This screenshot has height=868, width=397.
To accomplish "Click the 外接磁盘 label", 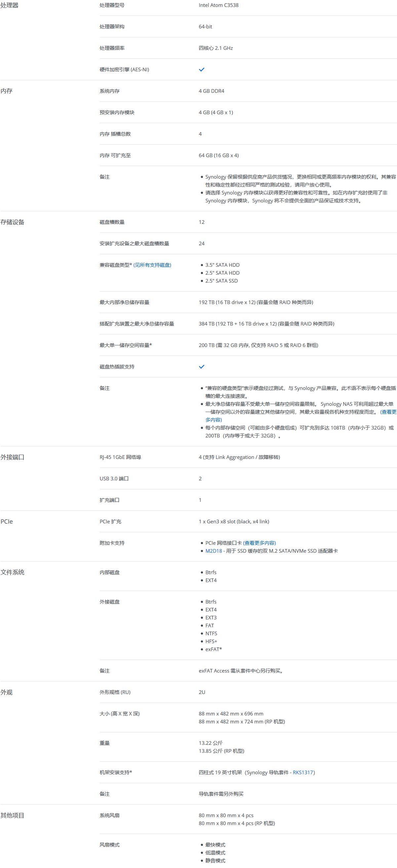I will tap(110, 602).
